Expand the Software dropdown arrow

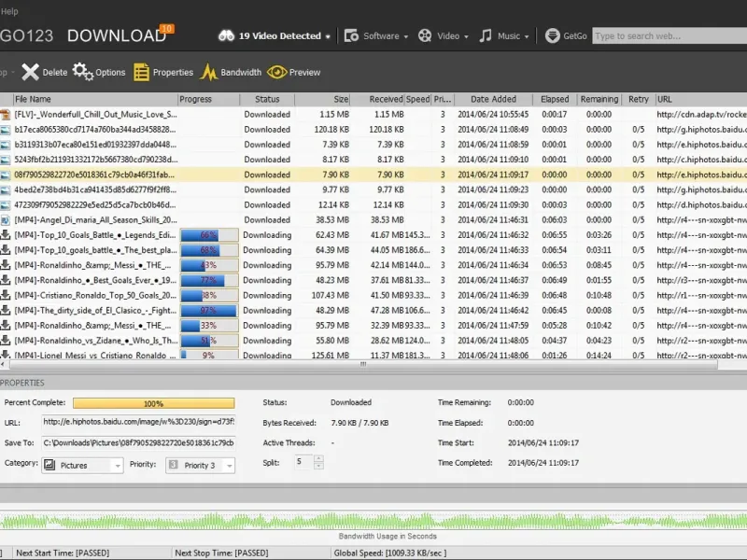click(406, 36)
